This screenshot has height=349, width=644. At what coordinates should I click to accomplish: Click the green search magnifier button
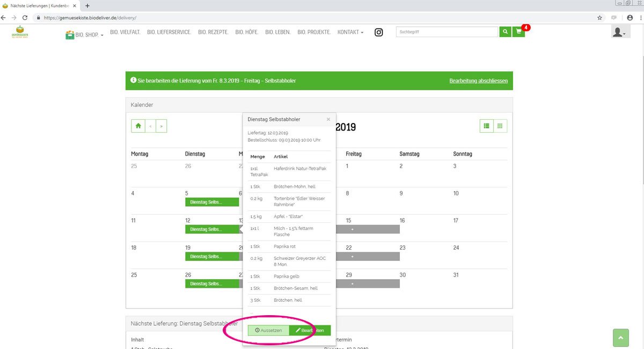(505, 32)
